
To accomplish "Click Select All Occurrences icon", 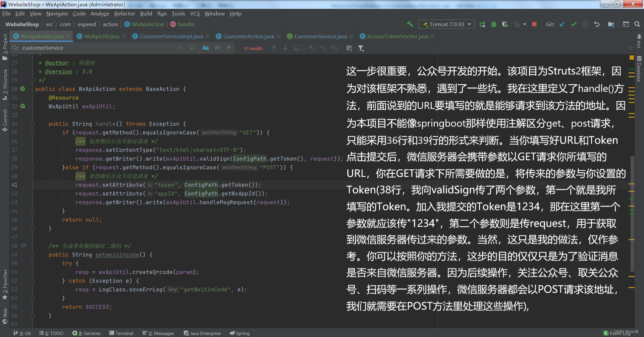I will pyautogui.click(x=334, y=48).
